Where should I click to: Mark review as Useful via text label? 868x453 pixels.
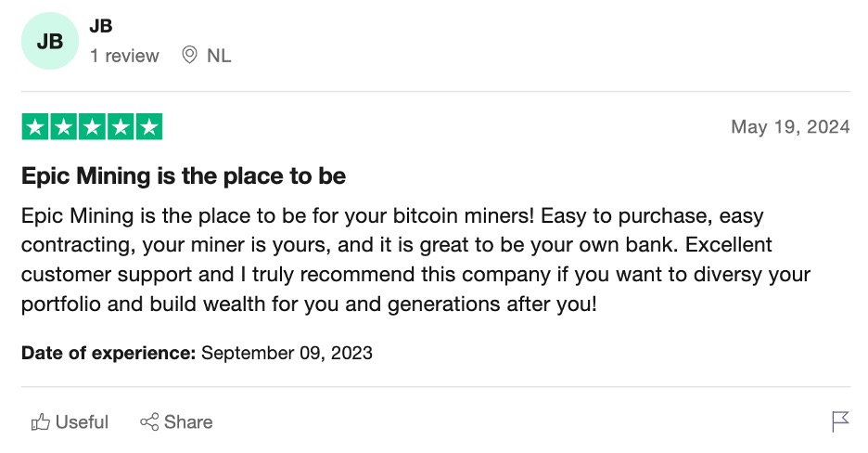tap(82, 422)
